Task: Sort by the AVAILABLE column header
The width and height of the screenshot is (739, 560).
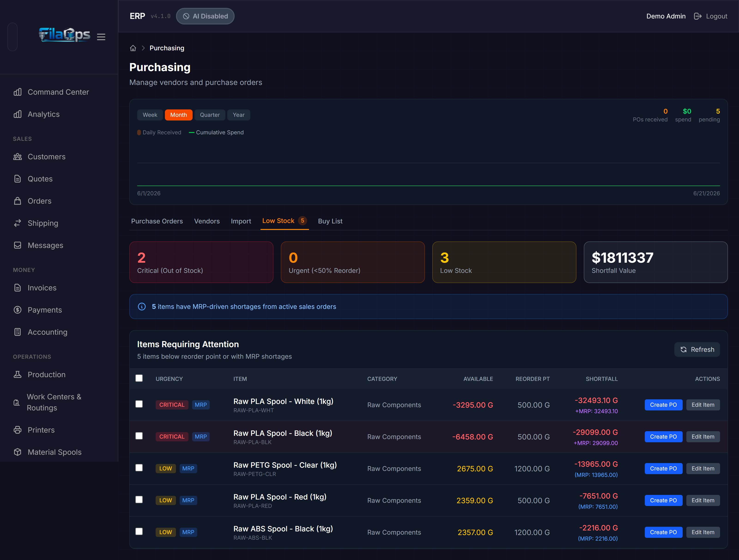Action: point(478,379)
